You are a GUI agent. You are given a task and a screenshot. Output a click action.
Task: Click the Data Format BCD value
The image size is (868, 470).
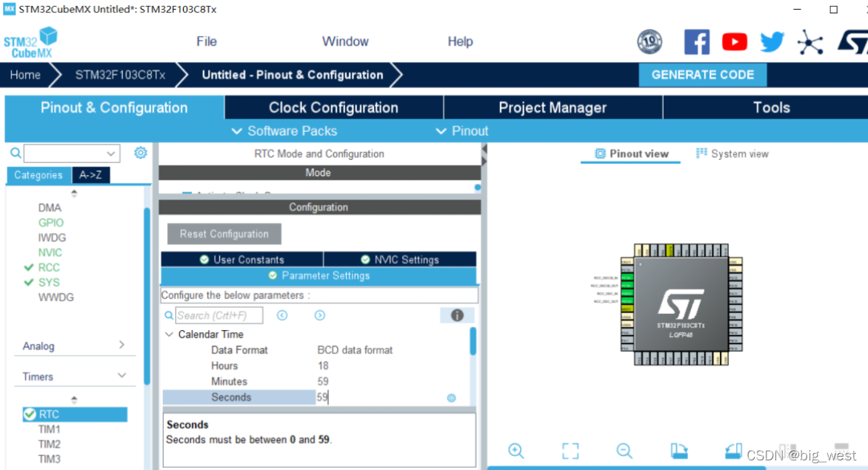click(355, 350)
